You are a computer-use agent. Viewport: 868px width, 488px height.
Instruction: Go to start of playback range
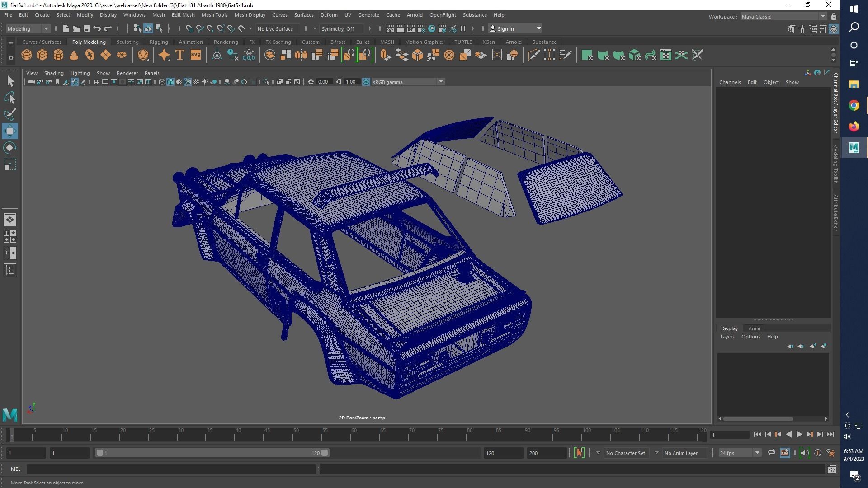(757, 435)
